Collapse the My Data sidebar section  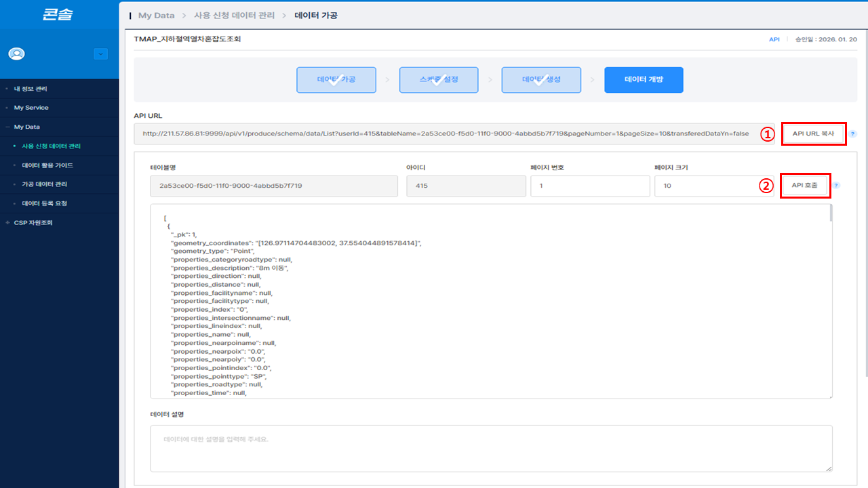[27, 127]
